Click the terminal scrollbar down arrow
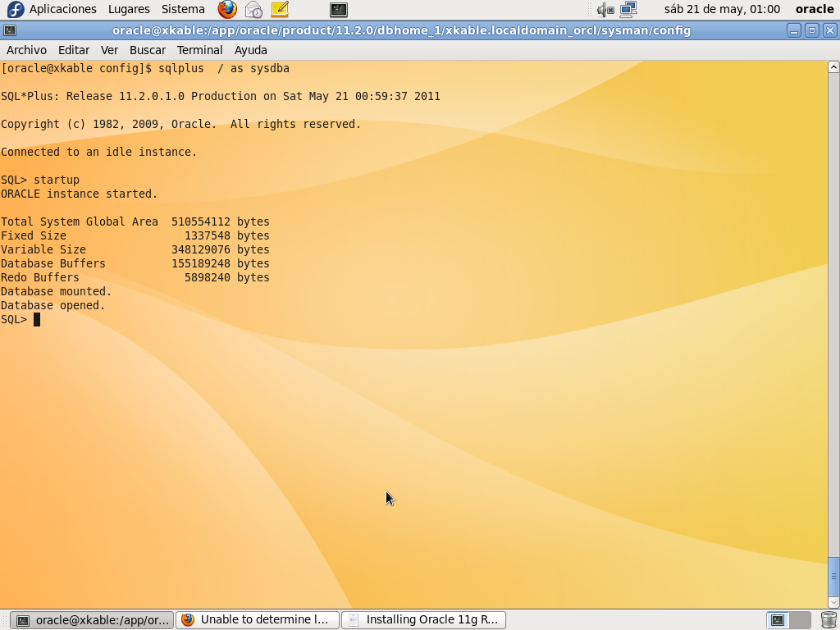Image resolution: width=840 pixels, height=630 pixels. (833, 602)
